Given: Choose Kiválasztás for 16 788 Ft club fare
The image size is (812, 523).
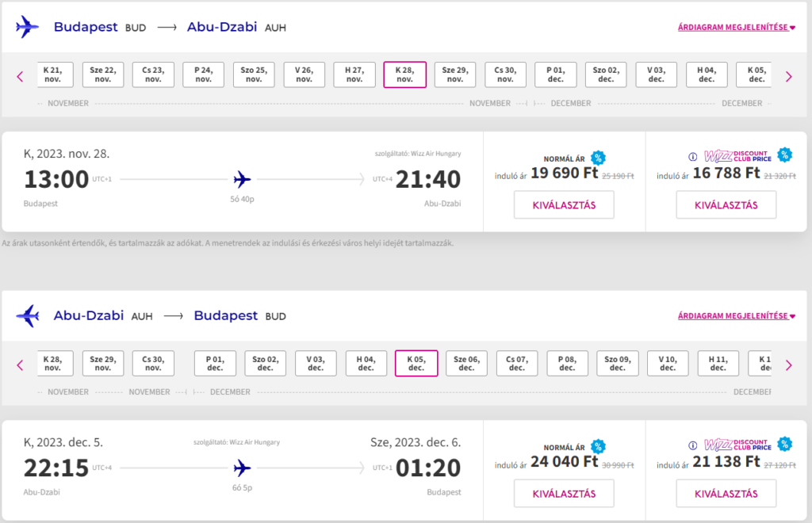Looking at the screenshot, I should click(x=726, y=205).
